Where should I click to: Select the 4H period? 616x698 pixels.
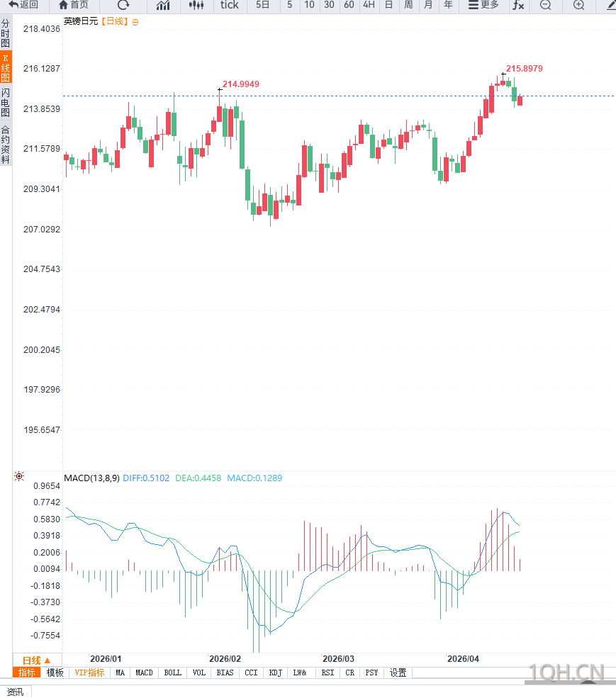tap(369, 5)
